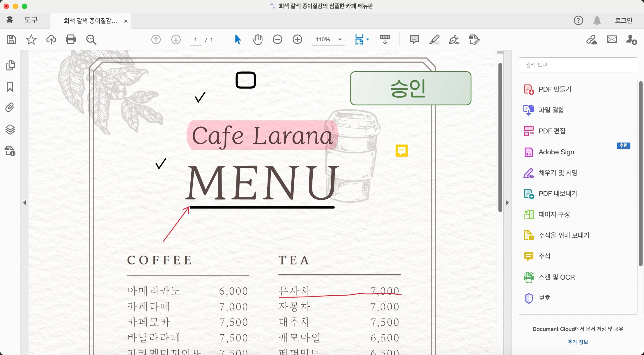Switch to the 홈 tab
Screen dimensions: 644x355
[10, 20]
